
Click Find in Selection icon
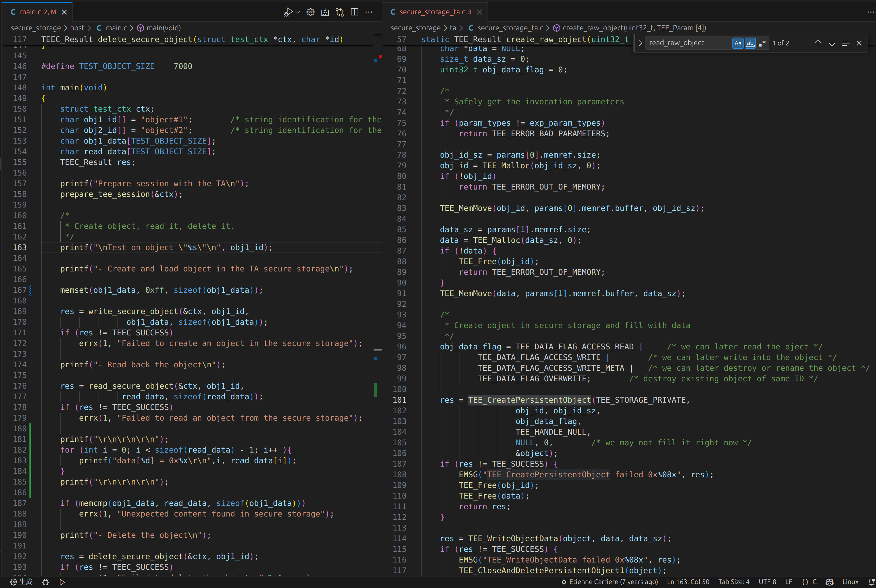[x=845, y=43]
